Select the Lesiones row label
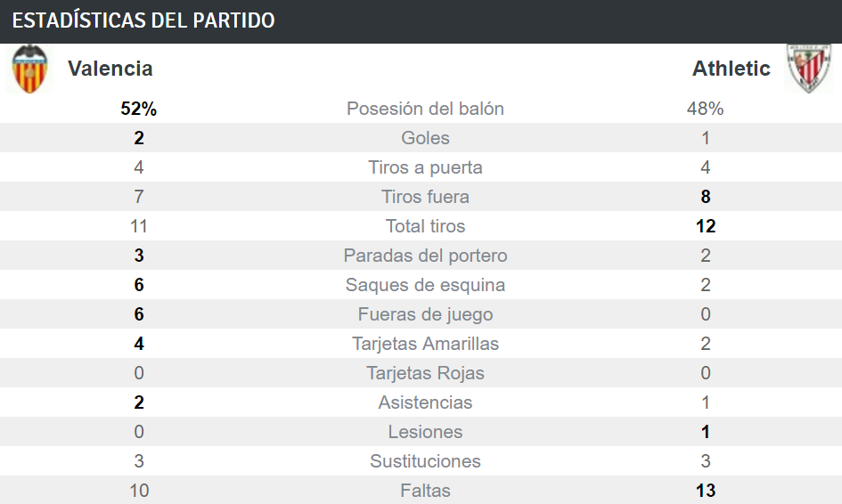The image size is (842, 504). pos(425,432)
